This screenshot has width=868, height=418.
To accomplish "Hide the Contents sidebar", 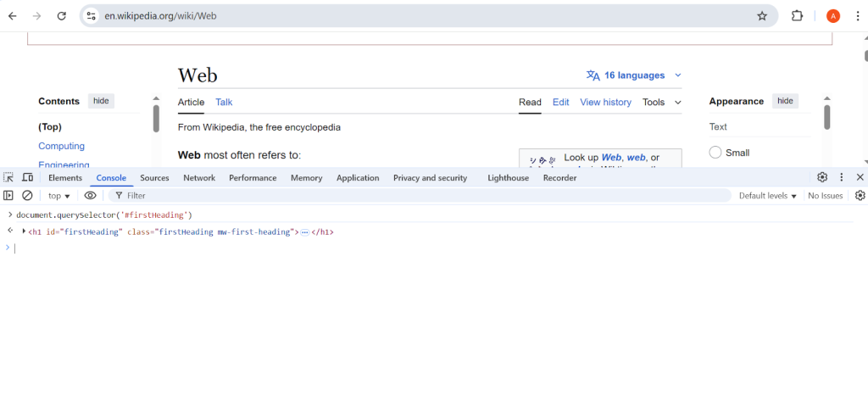I will pos(101,101).
